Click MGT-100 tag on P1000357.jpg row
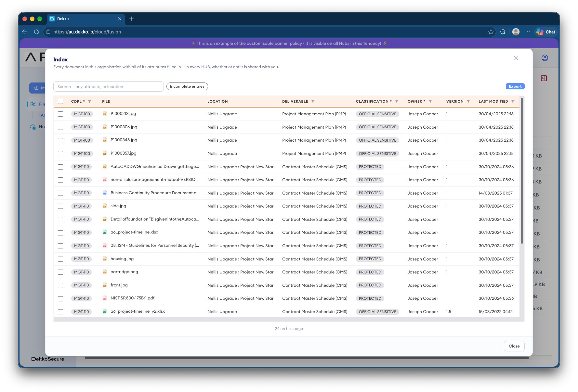Image resolution: width=578 pixels, height=392 pixels. tap(82, 154)
